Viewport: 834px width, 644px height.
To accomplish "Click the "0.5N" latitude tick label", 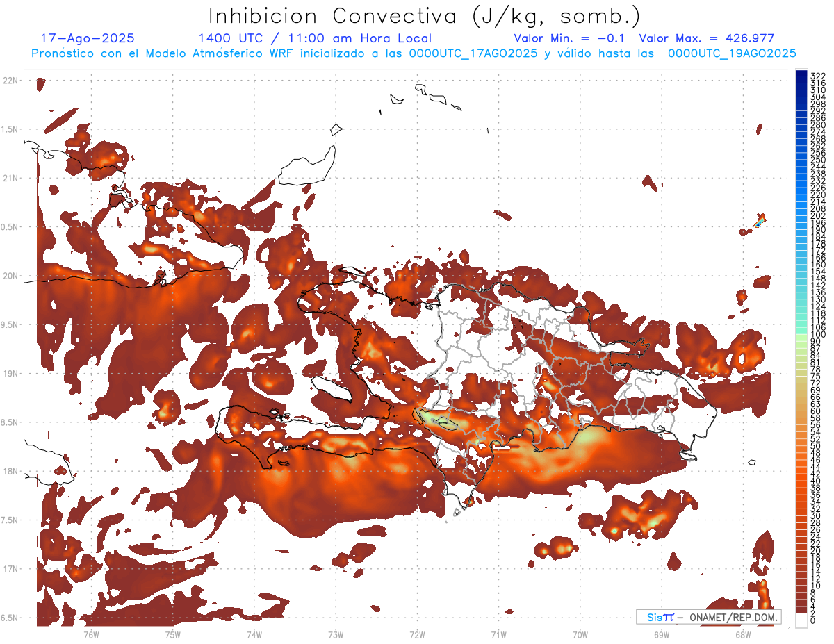I will pyautogui.click(x=10, y=227).
